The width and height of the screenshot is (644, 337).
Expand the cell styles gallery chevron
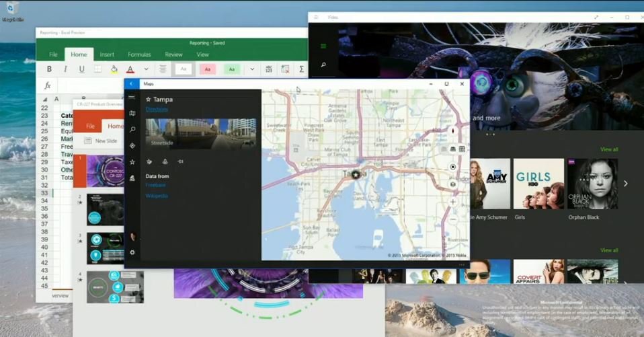252,69
